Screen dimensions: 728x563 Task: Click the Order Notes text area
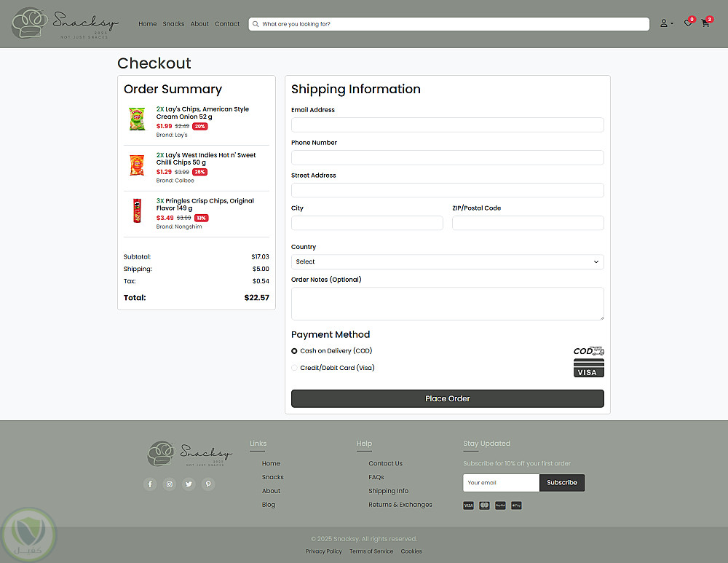[447, 304]
